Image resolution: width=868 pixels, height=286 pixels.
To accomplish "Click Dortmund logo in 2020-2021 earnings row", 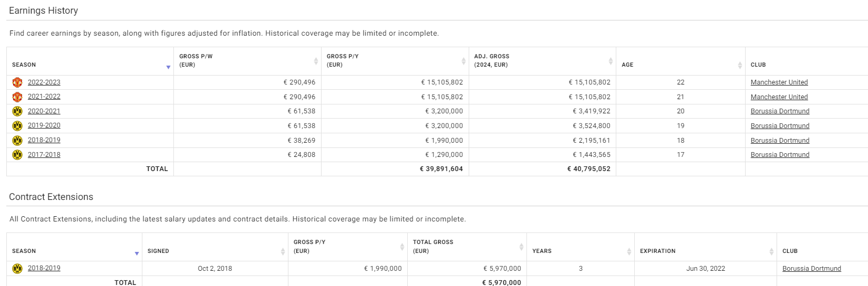I will [17, 111].
